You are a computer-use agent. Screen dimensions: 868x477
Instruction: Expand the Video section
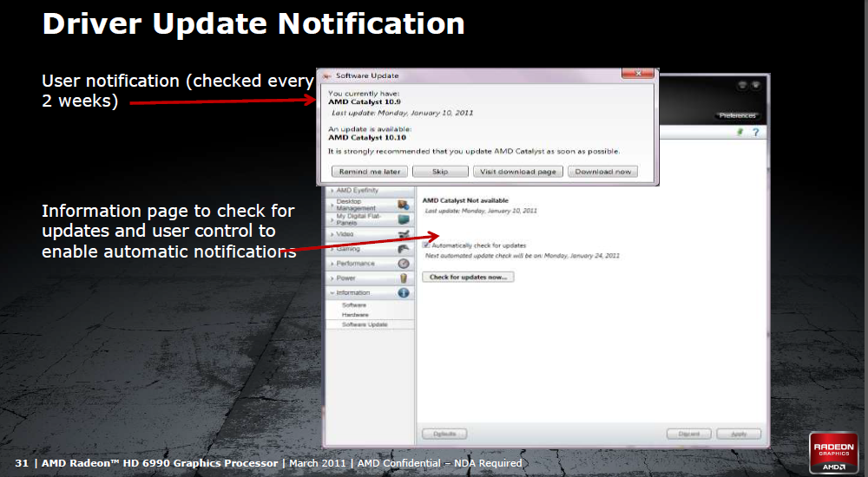click(345, 234)
